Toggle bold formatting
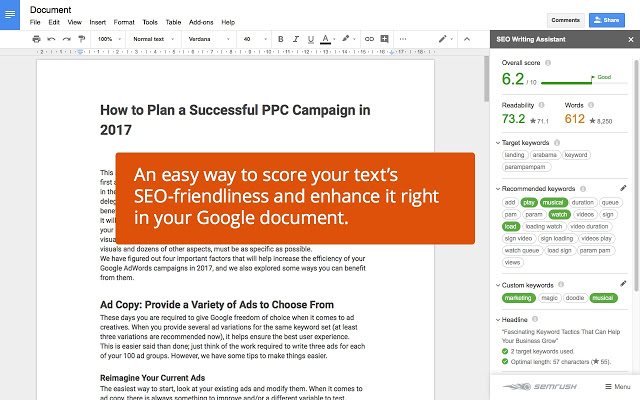Image resolution: width=640 pixels, height=400 pixels. [281, 39]
